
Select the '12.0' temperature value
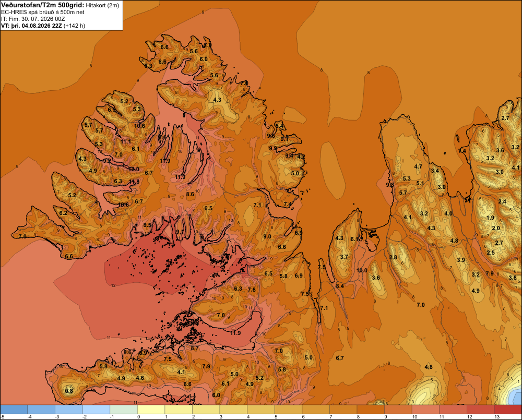pyautogui.click(x=134, y=169)
